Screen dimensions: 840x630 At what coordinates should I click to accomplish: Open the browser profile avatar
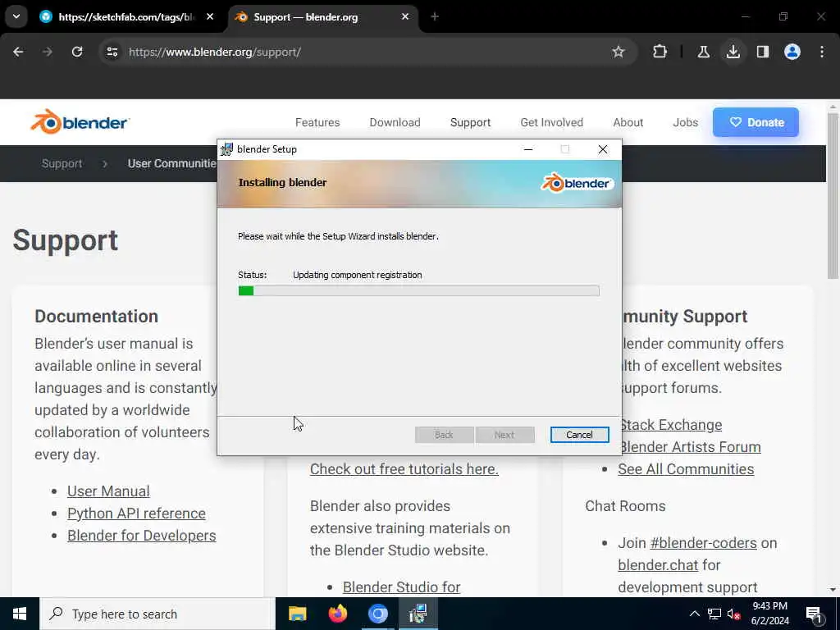[x=792, y=52]
